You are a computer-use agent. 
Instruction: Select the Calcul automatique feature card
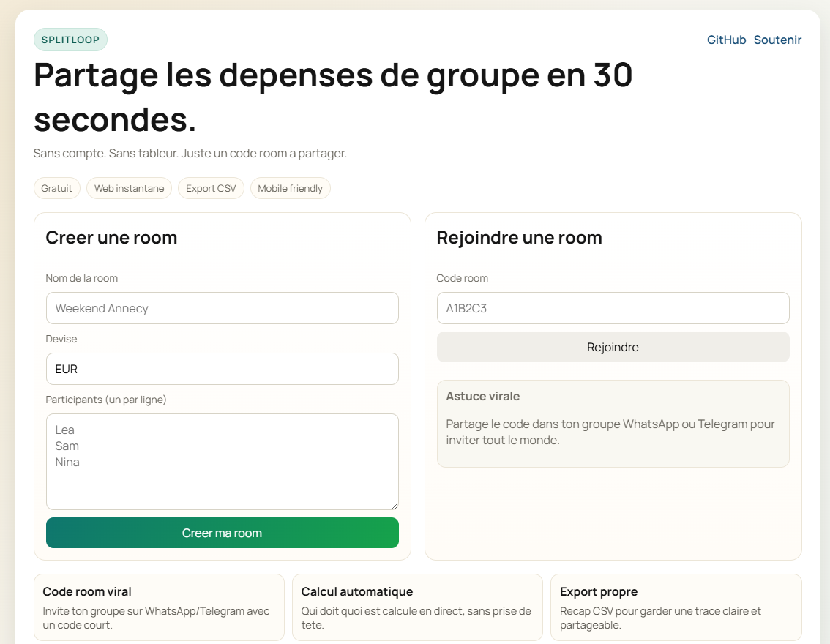pyautogui.click(x=417, y=607)
